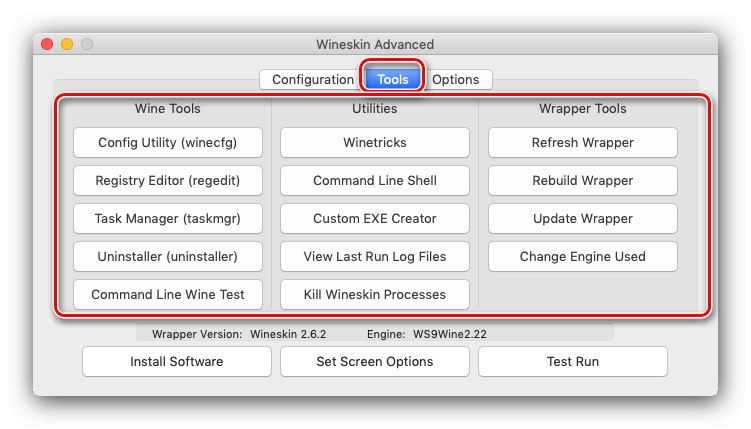Screen dimensions: 751x429
Task: Open Winetricks utility
Action: click(x=375, y=142)
